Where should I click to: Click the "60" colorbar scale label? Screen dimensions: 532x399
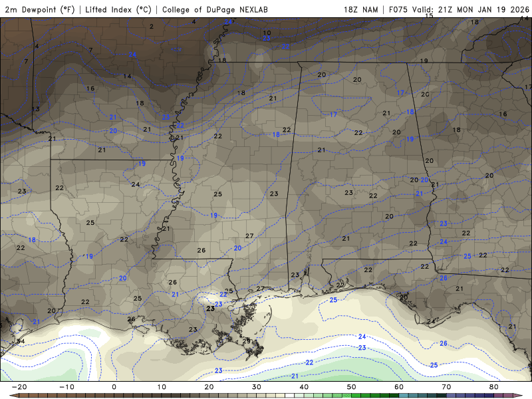coord(399,387)
